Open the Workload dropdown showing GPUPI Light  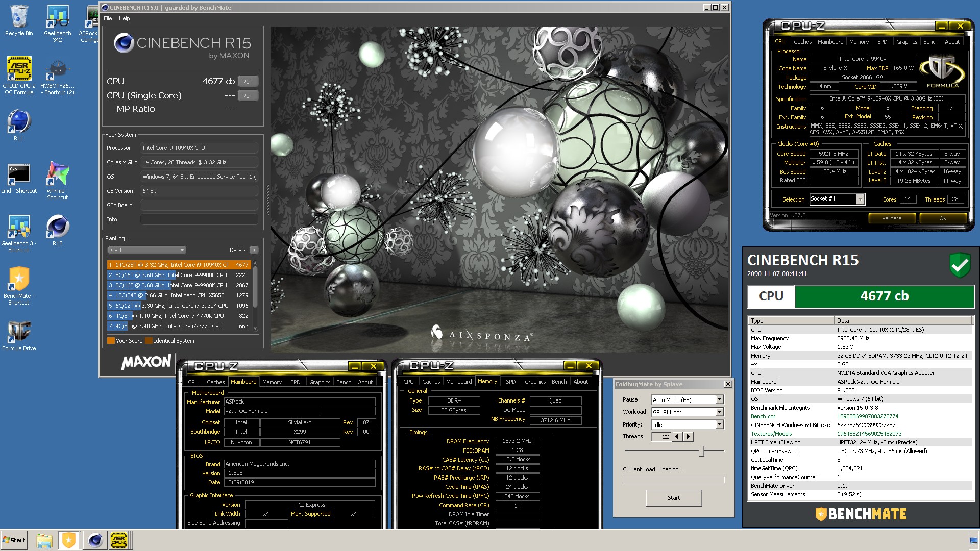coord(719,412)
